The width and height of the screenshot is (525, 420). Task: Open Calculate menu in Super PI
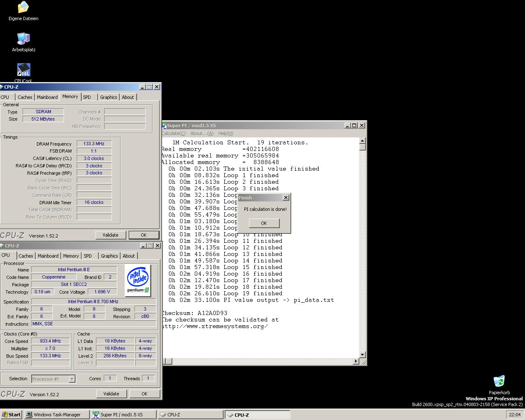coord(173,133)
